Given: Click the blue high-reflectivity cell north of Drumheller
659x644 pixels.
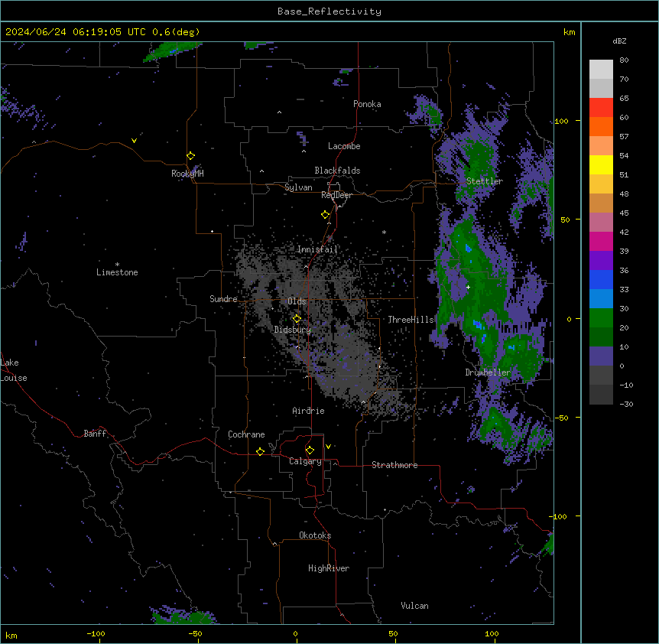Looking at the screenshot, I should point(478,324).
